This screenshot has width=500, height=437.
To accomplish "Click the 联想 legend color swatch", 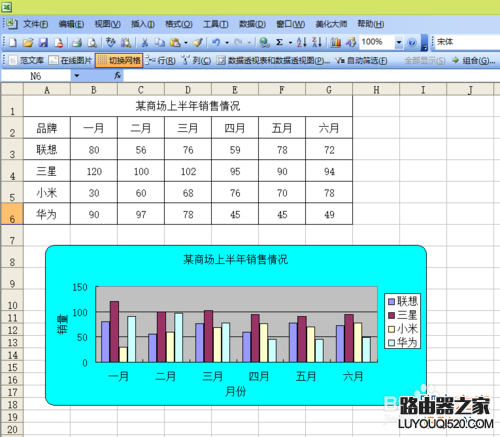I will (x=391, y=302).
